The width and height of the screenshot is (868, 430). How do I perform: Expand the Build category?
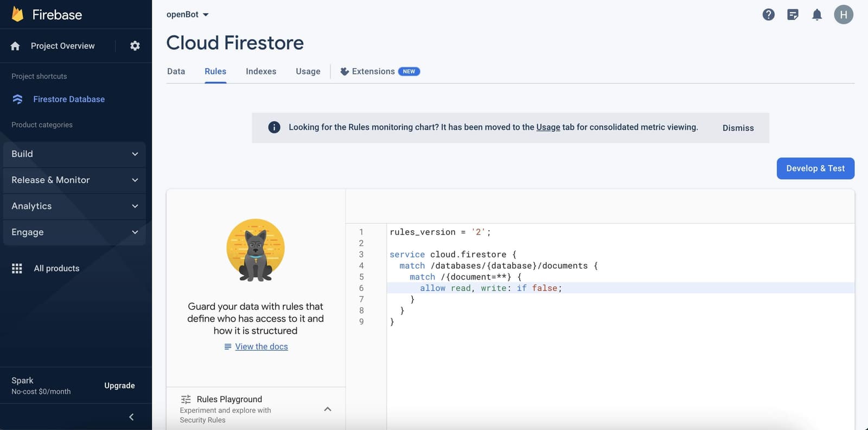[74, 154]
